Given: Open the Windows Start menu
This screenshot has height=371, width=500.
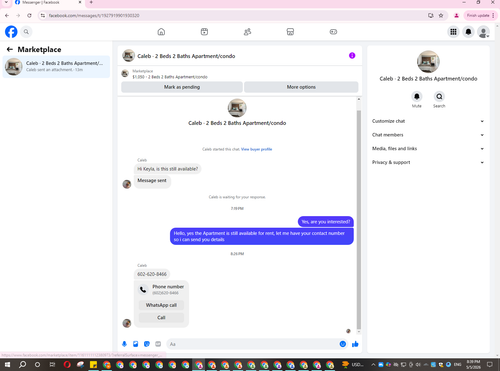Looking at the screenshot, I should pyautogui.click(x=7, y=365).
